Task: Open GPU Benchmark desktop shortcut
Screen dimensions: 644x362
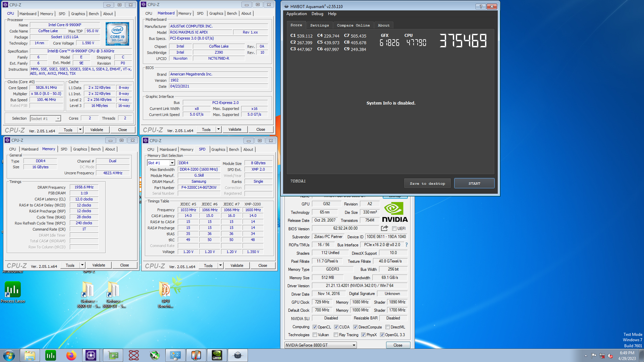Action: pyautogui.click(x=165, y=294)
